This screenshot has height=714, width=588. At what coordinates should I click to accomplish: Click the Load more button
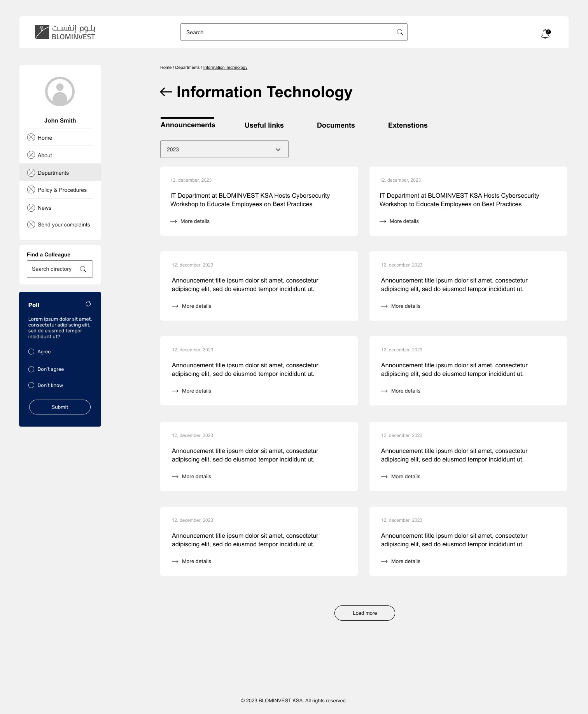tap(365, 613)
